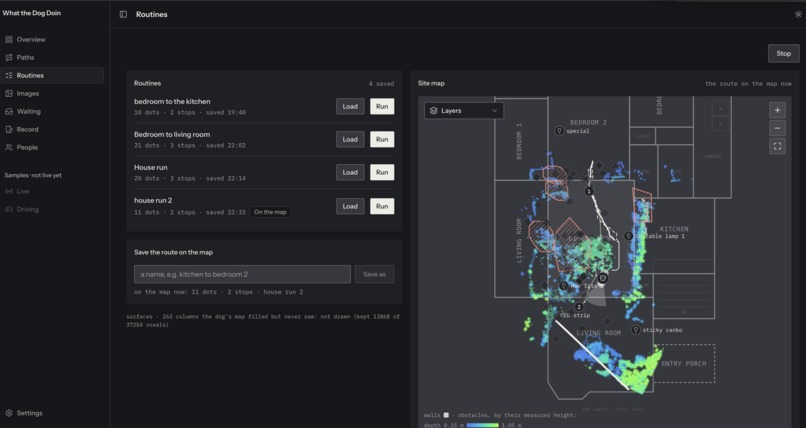This screenshot has width=806, height=428.
Task: Run the 'bedroom to the kitchen' routine
Action: coord(382,106)
